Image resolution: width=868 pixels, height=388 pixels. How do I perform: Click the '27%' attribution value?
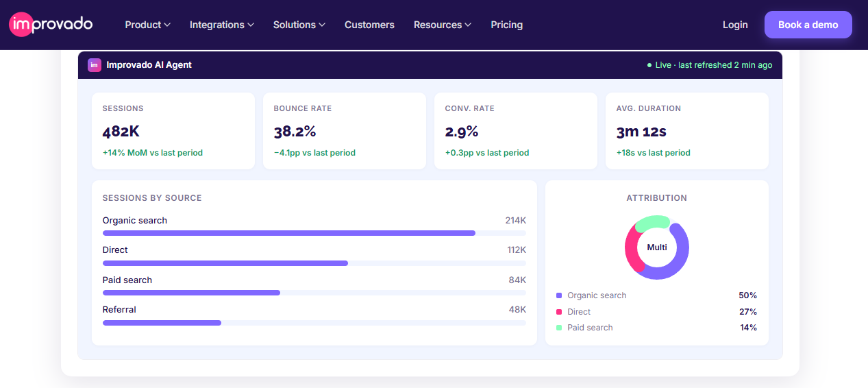[748, 312]
